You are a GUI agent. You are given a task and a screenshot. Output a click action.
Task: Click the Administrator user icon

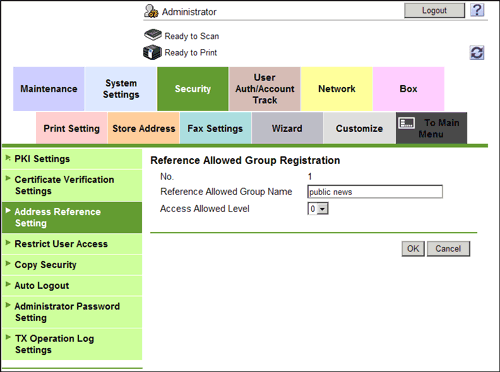coord(151,11)
